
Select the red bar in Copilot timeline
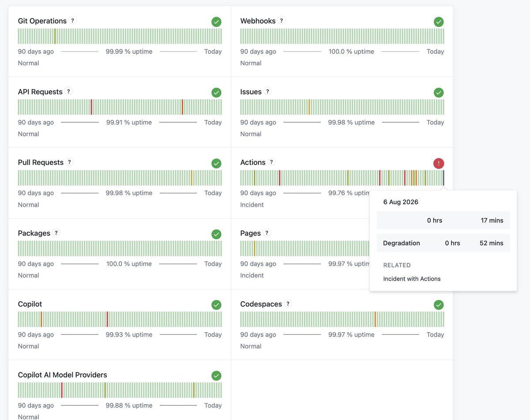coord(107,319)
